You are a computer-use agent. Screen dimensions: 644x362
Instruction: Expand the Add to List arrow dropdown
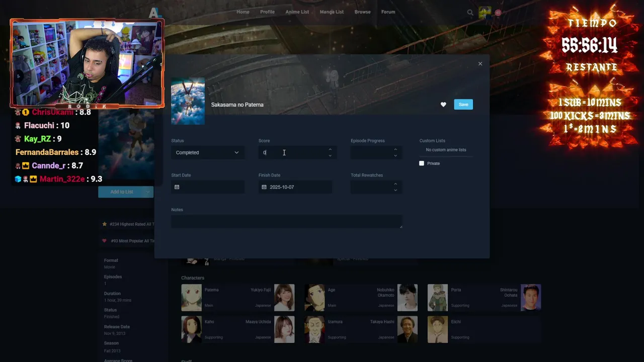[148, 192]
